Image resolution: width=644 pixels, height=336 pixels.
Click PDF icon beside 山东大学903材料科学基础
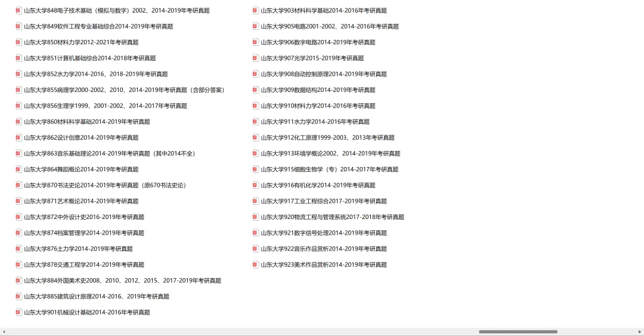click(x=255, y=10)
